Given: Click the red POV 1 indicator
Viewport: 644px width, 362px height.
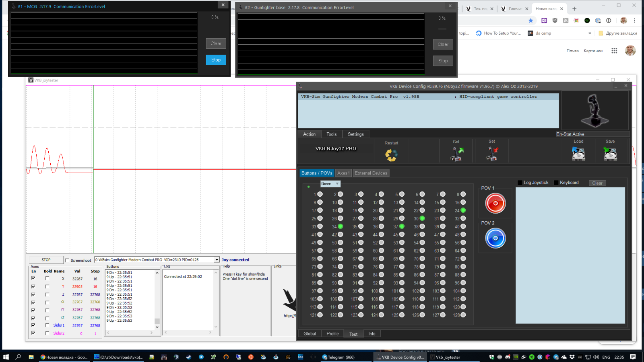Looking at the screenshot, I should coord(495,204).
